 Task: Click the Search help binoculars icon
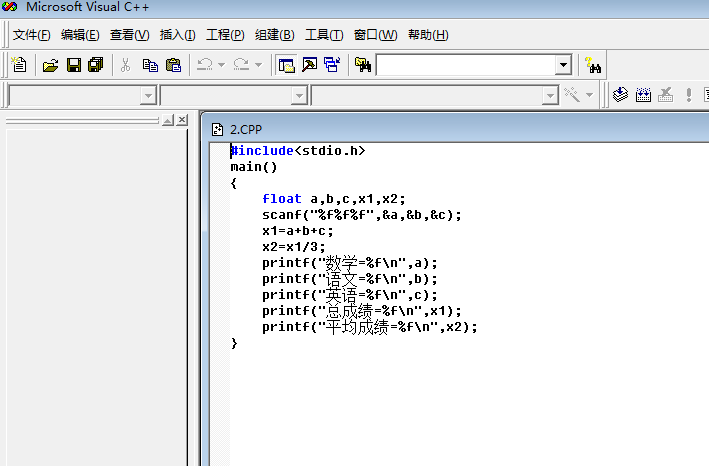[593, 65]
